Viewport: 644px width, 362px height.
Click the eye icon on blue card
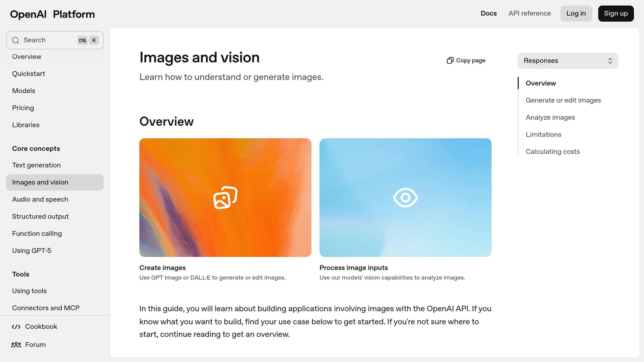pos(405,198)
